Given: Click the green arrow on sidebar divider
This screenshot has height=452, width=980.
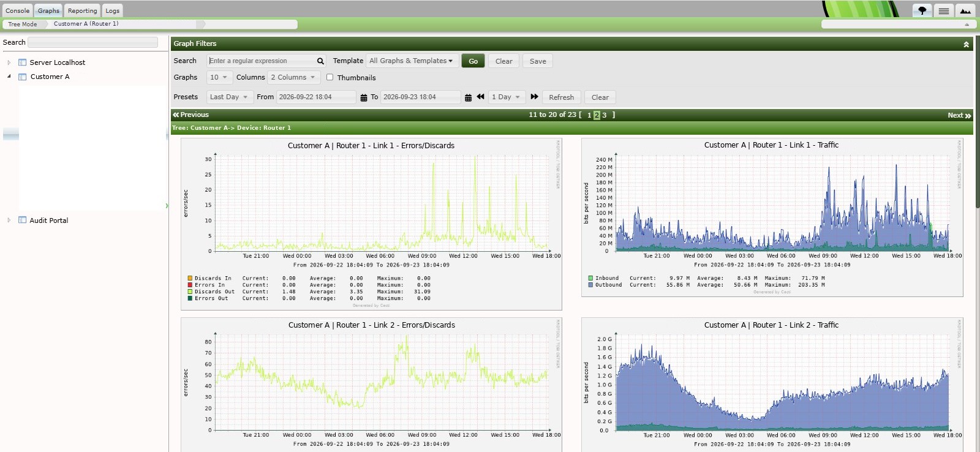Looking at the screenshot, I should [x=167, y=206].
